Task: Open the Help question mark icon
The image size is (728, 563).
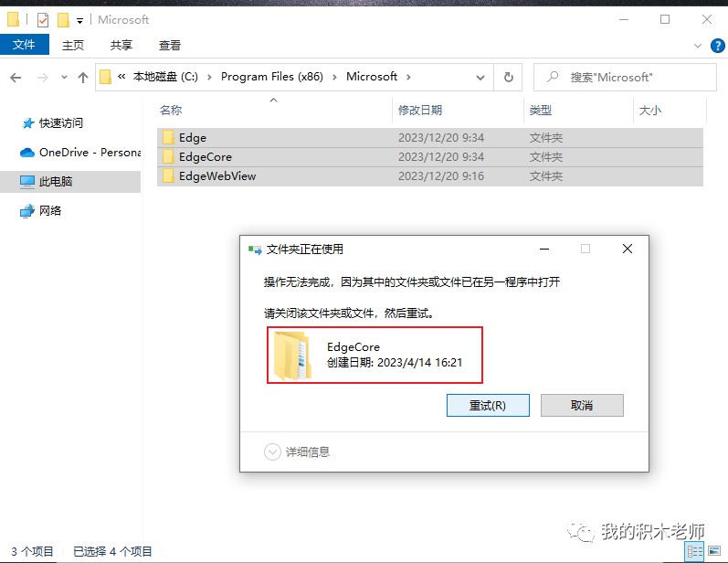Action: pyautogui.click(x=717, y=46)
